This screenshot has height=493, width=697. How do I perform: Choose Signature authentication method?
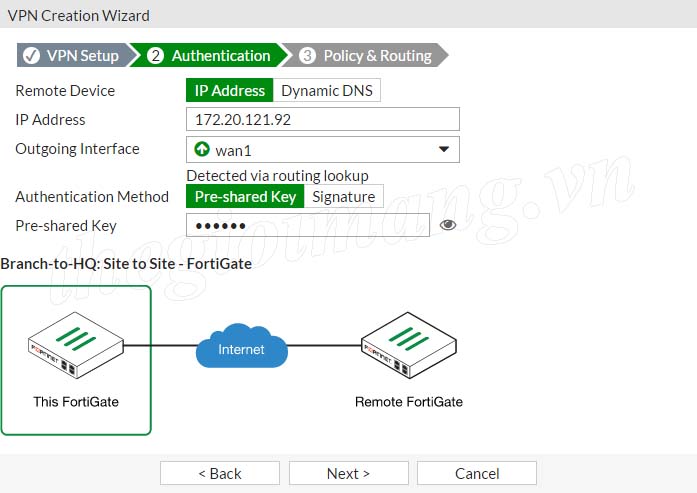(x=343, y=197)
